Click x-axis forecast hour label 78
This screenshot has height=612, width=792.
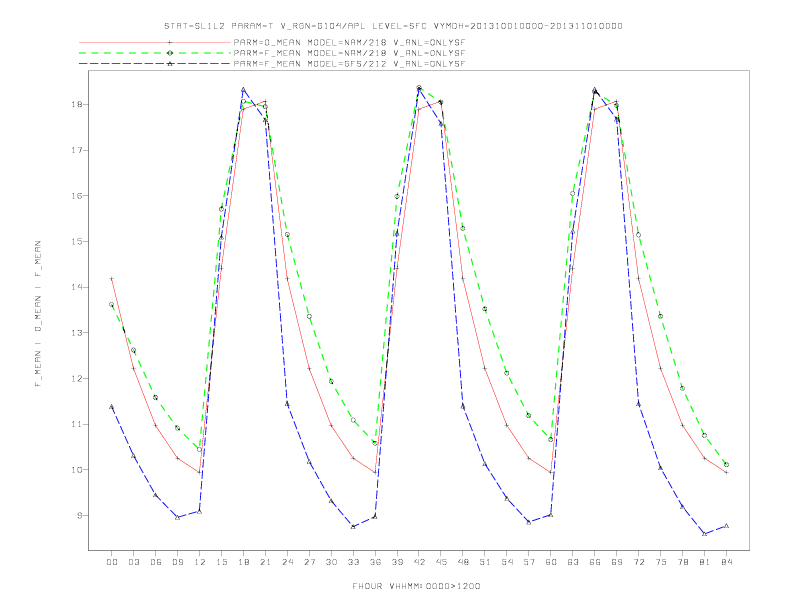[x=683, y=562]
